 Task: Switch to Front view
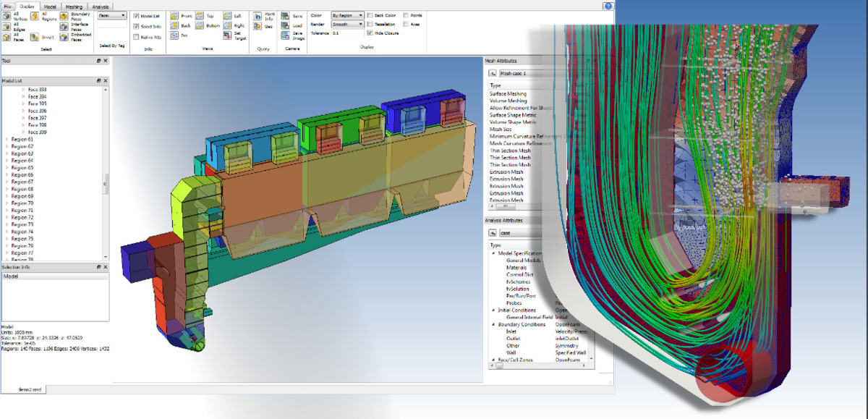[174, 16]
